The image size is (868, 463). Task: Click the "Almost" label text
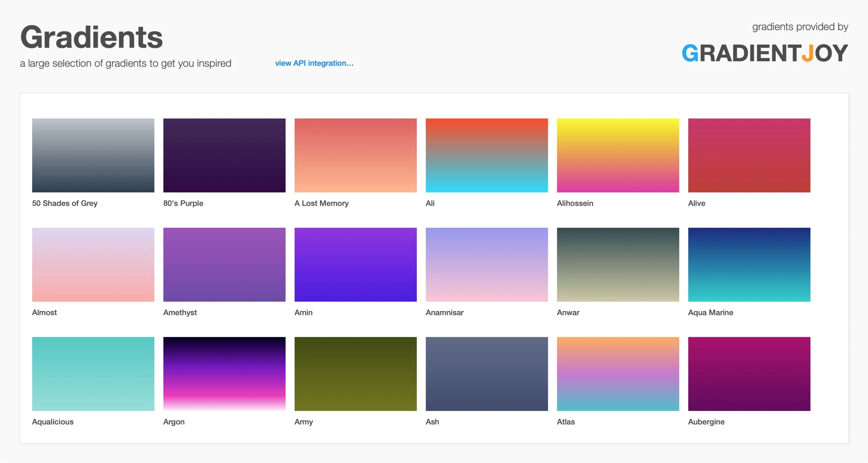tap(44, 312)
